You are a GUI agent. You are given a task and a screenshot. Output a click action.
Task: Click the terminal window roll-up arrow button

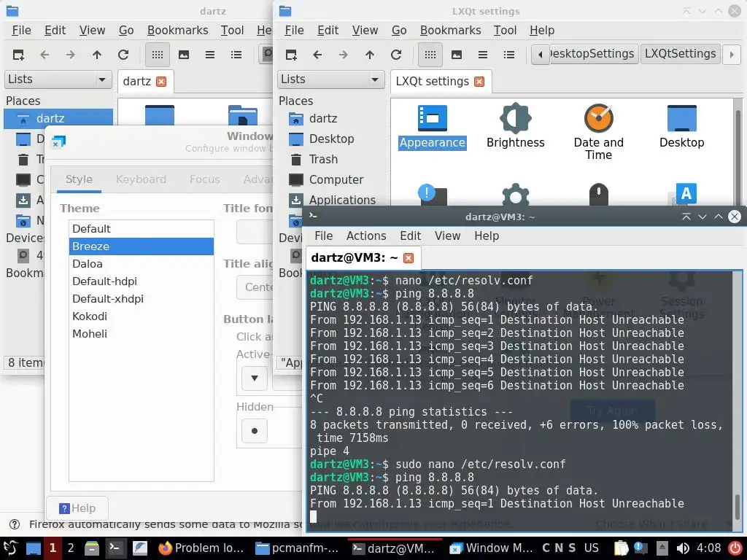coord(686,217)
